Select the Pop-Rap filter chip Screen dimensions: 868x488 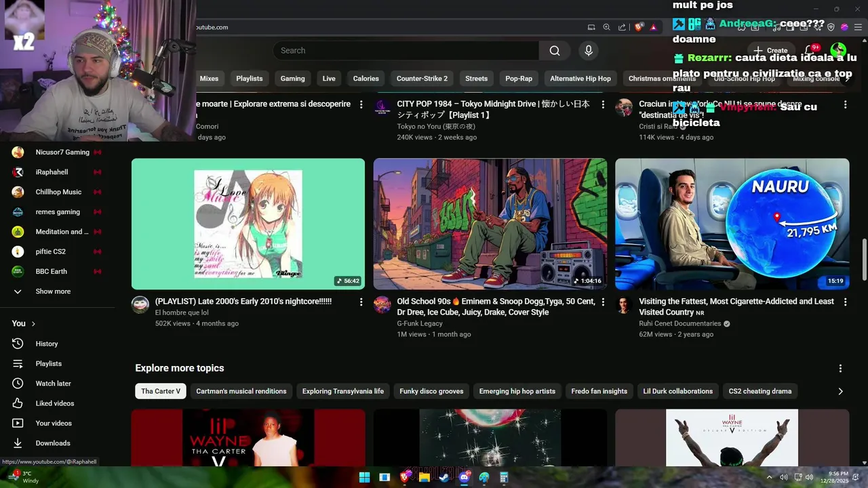coord(519,79)
